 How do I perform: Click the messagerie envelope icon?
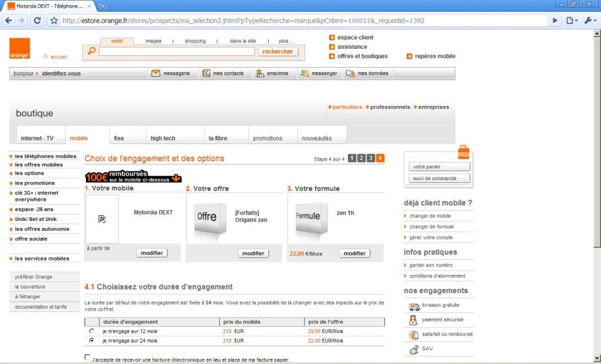coord(155,73)
